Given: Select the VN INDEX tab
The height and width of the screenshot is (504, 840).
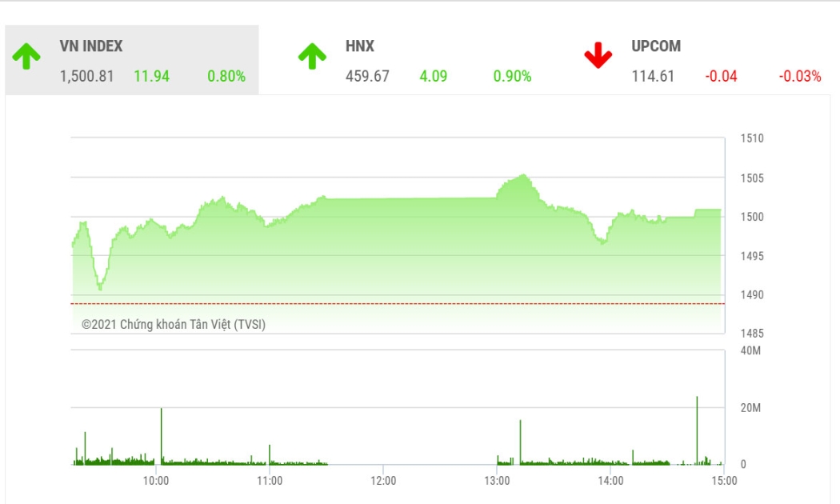Looking at the screenshot, I should tap(132, 60).
